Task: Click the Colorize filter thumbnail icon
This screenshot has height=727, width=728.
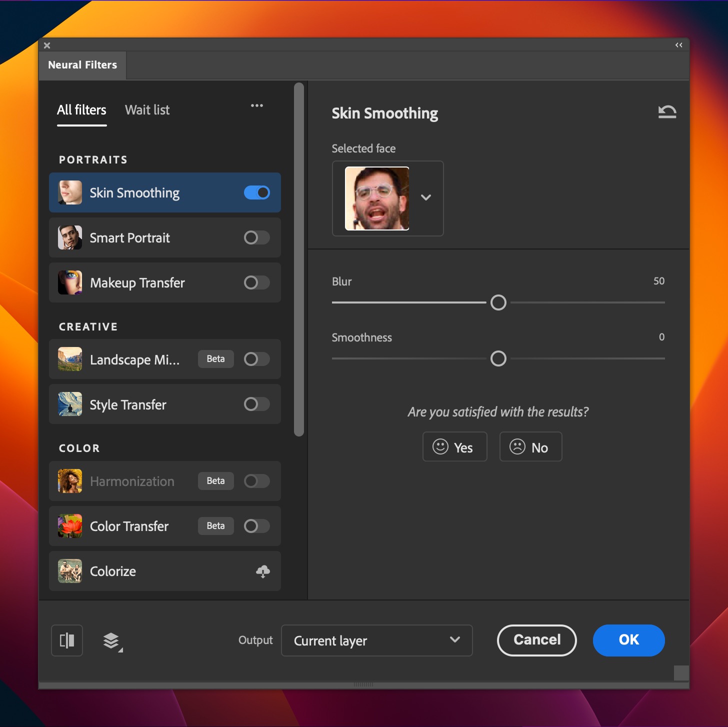Action: click(x=70, y=571)
